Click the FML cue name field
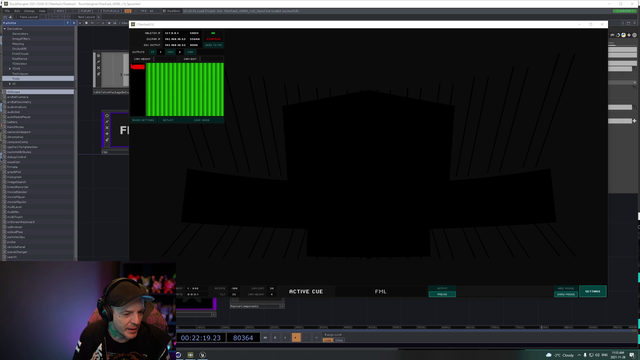The image size is (640, 360). point(380,291)
